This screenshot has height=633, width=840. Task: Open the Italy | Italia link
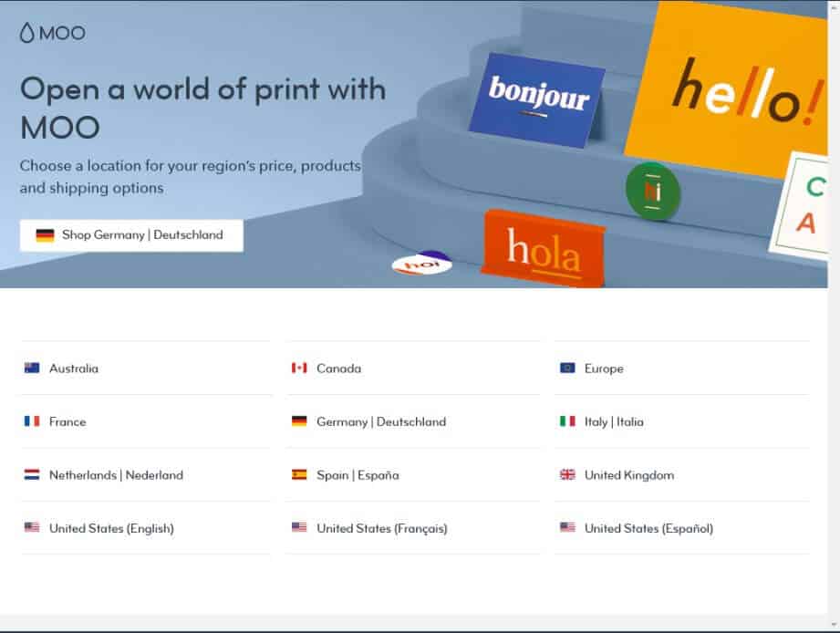click(614, 422)
